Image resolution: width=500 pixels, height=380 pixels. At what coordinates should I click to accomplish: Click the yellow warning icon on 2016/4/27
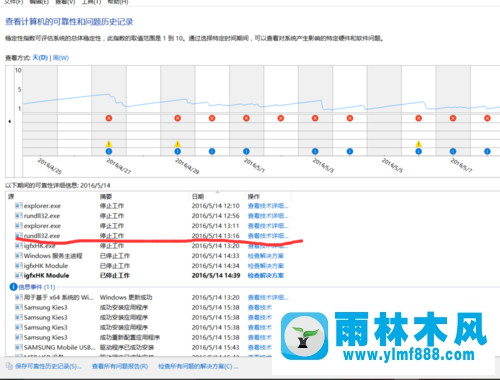[x=109, y=144]
